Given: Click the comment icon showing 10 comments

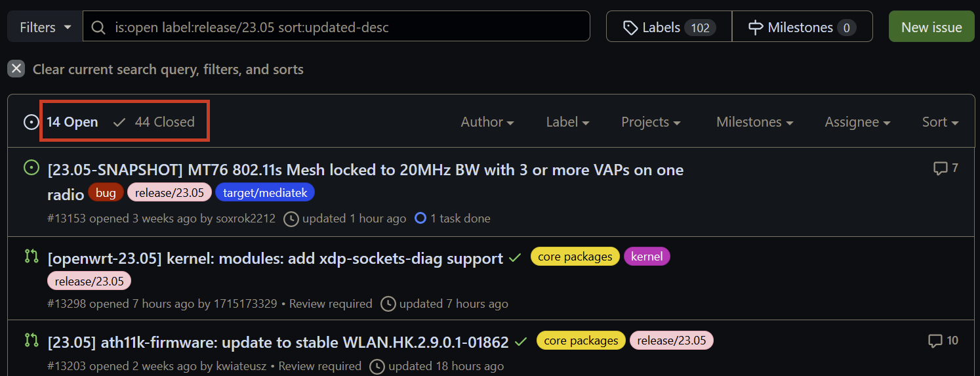Looking at the screenshot, I should [x=935, y=341].
